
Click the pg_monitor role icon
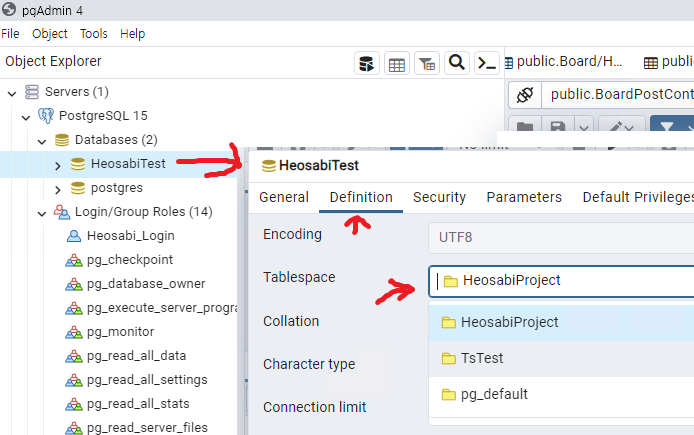(73, 332)
